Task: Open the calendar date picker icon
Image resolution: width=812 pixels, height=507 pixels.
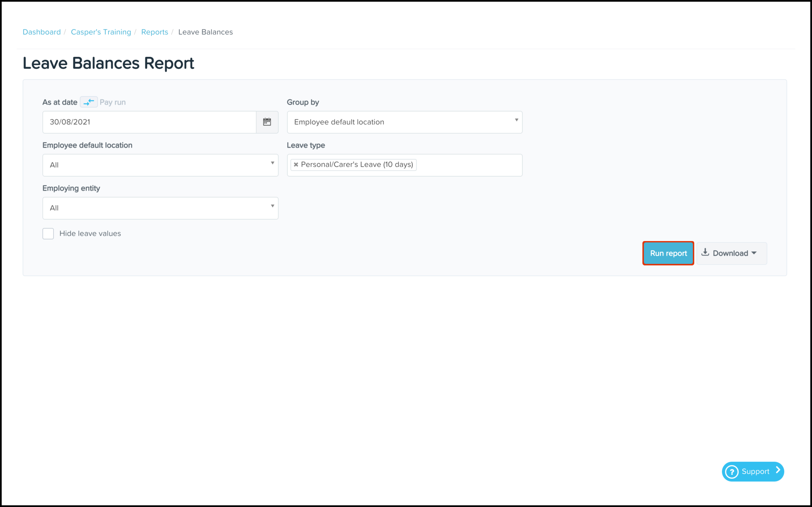Action: 267,122
